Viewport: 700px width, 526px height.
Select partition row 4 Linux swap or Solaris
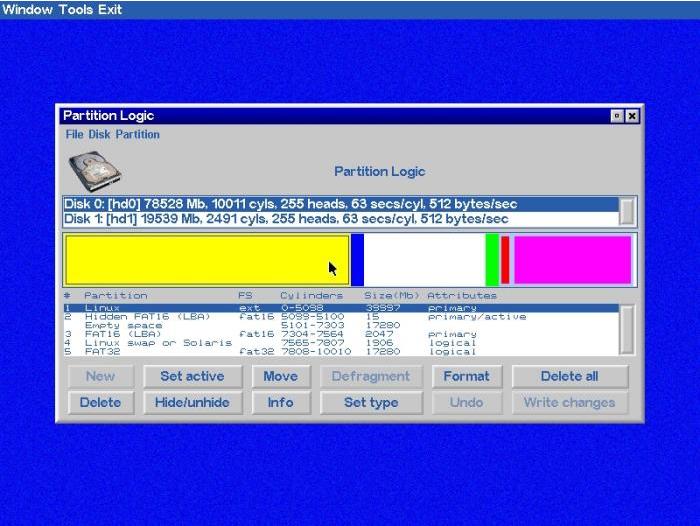click(x=341, y=343)
